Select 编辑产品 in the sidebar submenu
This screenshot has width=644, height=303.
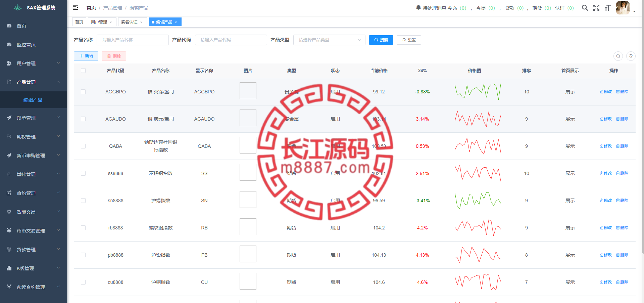tap(33, 100)
